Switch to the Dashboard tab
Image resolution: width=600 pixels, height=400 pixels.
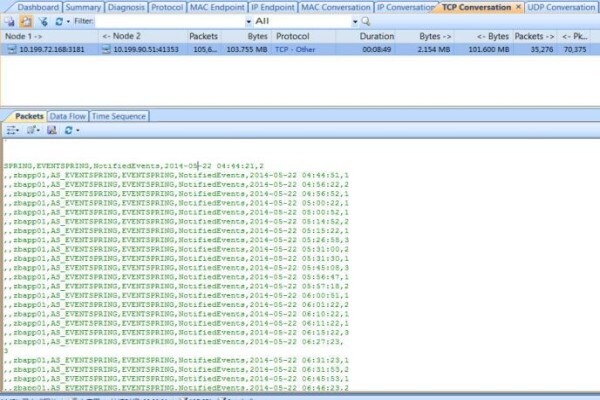point(38,7)
